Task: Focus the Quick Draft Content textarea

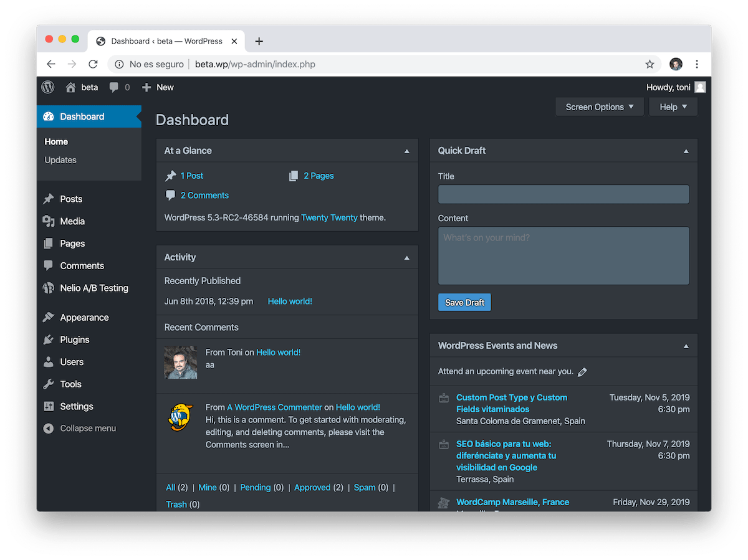Action: (x=563, y=256)
